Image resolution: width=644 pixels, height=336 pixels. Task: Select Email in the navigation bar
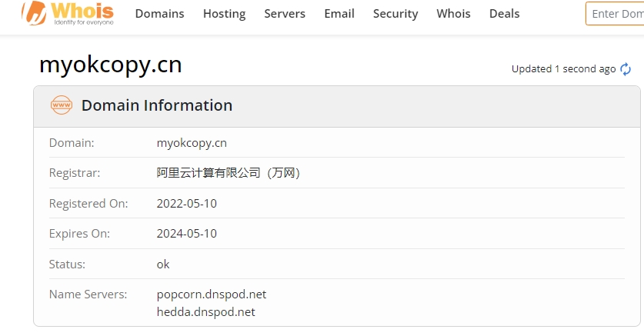[339, 14]
